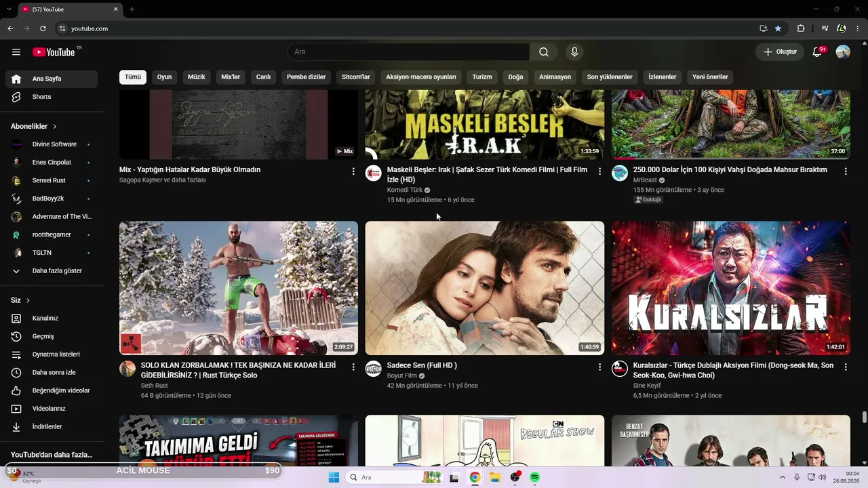Expand the Abonelikler section chevron
Image resolution: width=868 pixels, height=488 pixels.
(x=55, y=127)
